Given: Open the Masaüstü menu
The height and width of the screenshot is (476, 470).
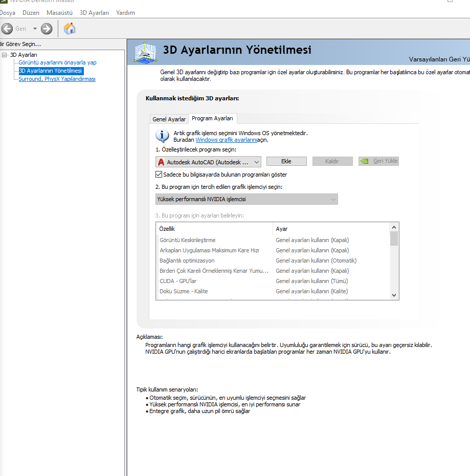Looking at the screenshot, I should coord(59,13).
